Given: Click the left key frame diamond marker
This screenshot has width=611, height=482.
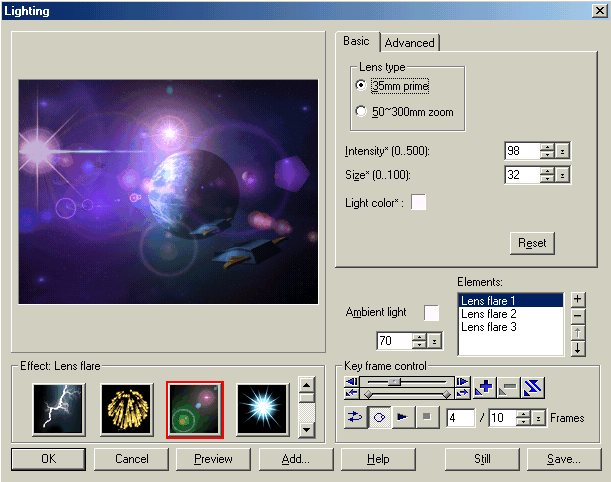Looking at the screenshot, I should click(368, 395).
